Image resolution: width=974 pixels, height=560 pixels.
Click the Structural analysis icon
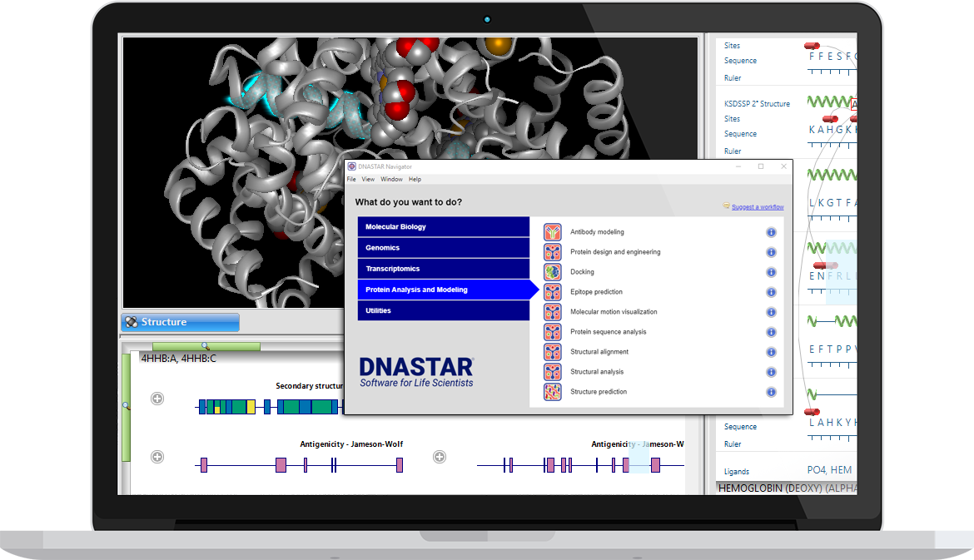(552, 372)
